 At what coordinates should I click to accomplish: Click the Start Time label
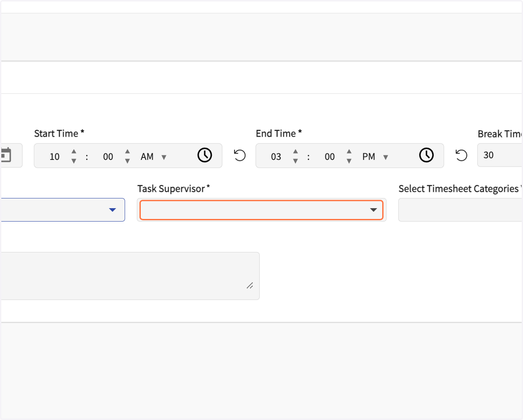tap(59, 133)
